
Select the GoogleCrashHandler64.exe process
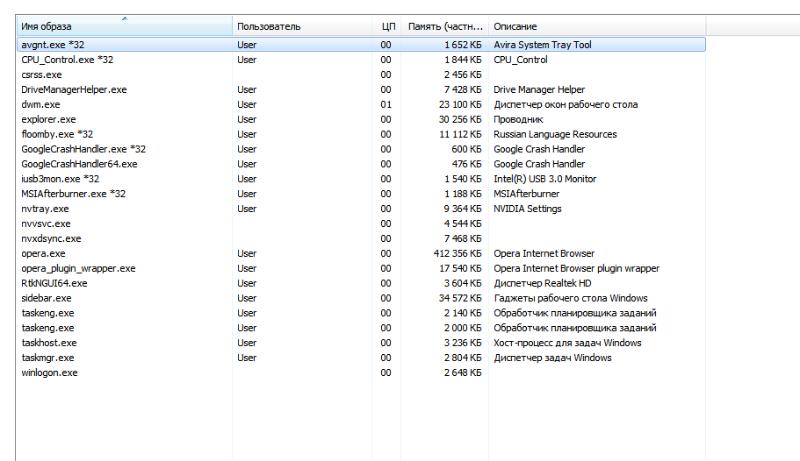click(x=79, y=164)
